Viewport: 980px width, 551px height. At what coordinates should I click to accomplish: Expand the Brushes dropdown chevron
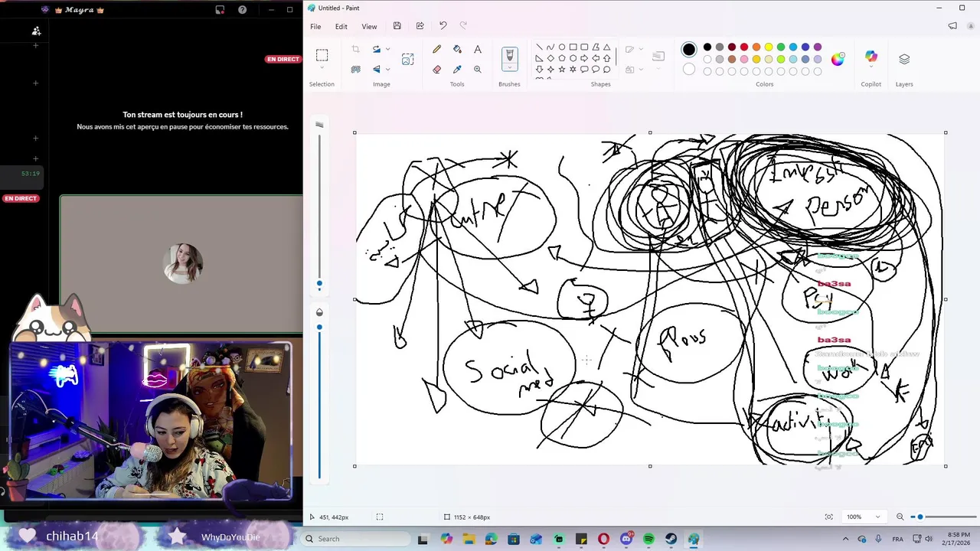(x=509, y=68)
